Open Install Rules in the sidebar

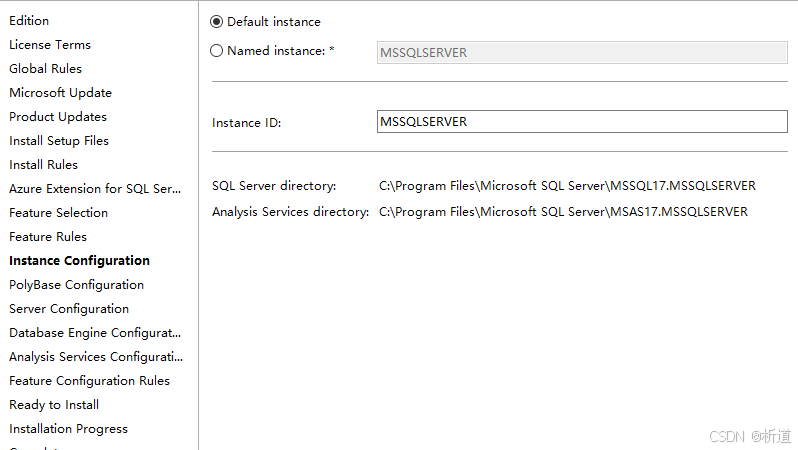44,165
